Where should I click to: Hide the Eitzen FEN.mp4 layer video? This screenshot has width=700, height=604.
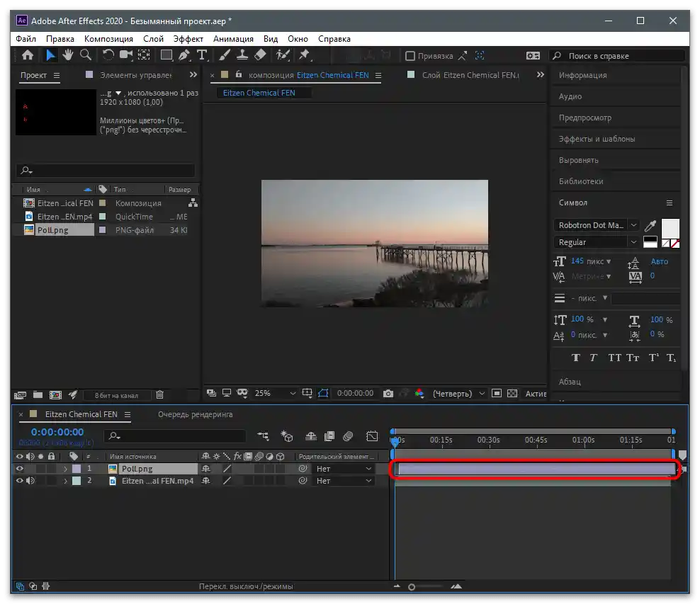[x=19, y=481]
